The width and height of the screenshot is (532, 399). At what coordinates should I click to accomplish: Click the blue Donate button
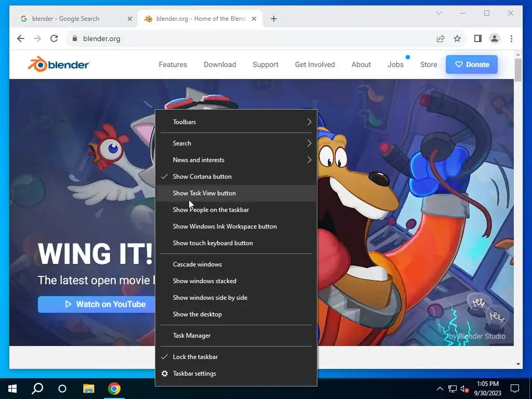click(x=472, y=64)
